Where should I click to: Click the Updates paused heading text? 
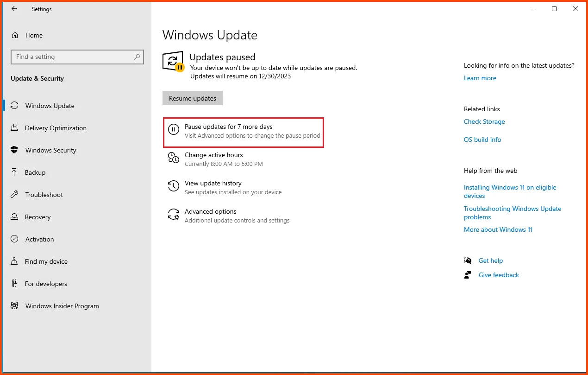pyautogui.click(x=223, y=57)
